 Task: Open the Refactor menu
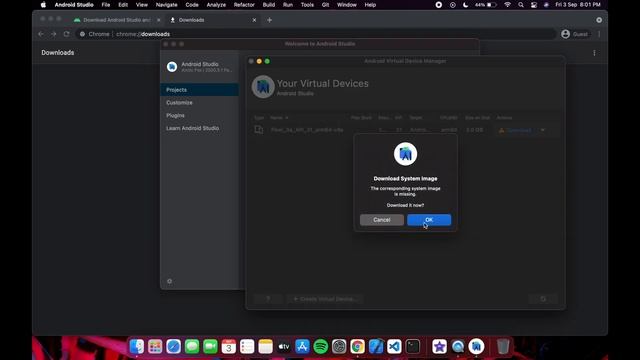244,5
